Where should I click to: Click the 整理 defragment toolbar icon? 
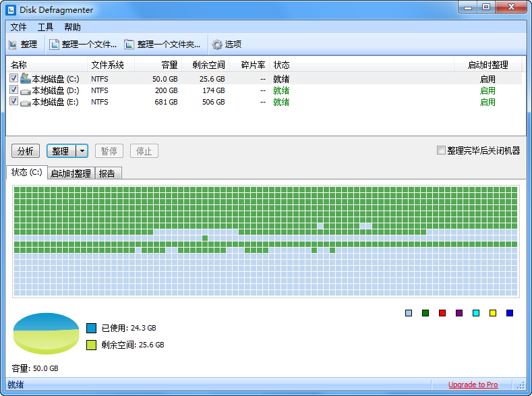tap(13, 45)
